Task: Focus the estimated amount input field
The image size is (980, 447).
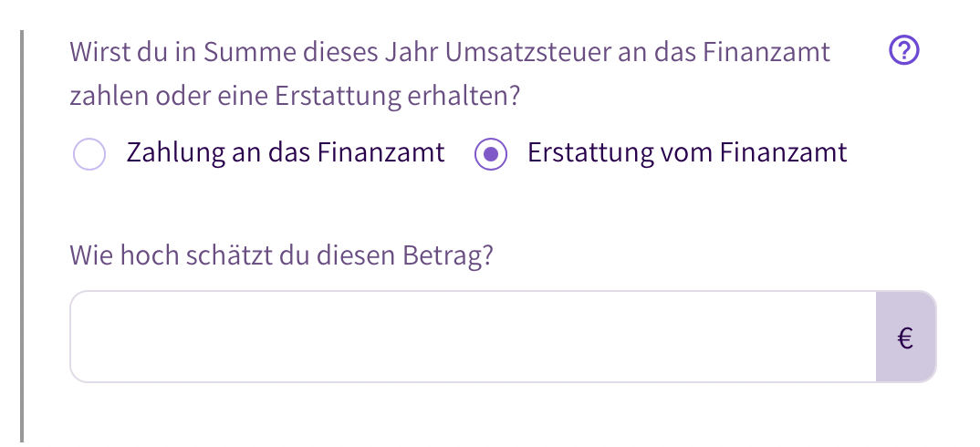Action: [x=474, y=337]
